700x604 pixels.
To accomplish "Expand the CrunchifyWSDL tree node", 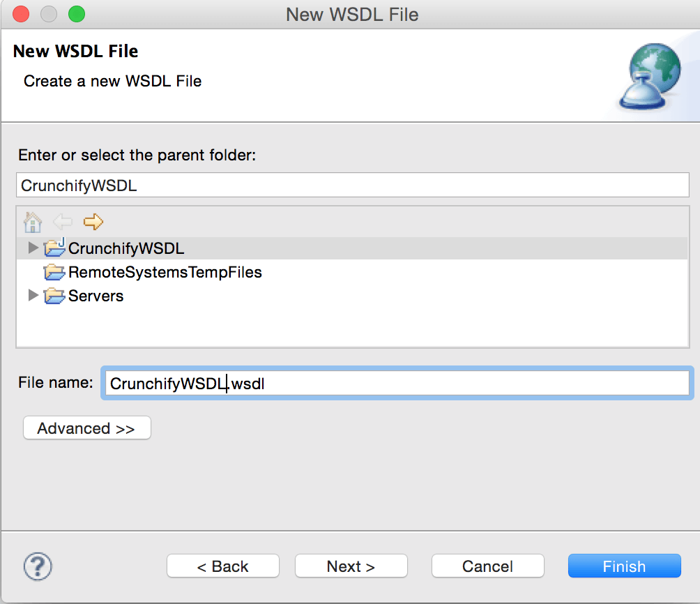I will coord(33,248).
